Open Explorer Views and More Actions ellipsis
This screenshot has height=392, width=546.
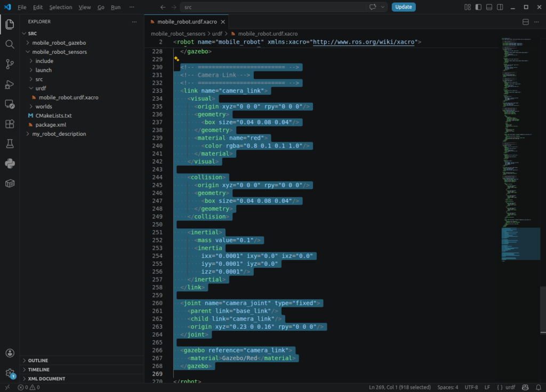coord(134,21)
